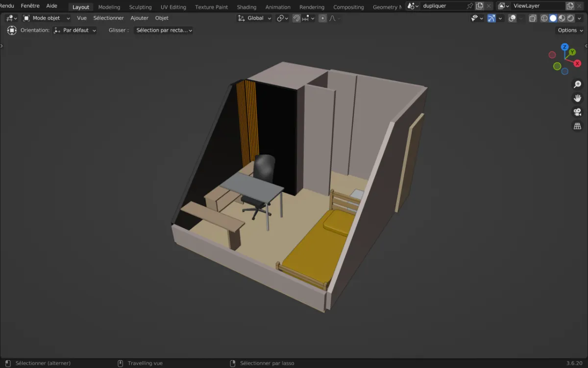The width and height of the screenshot is (588, 368).
Task: Open the Options button in the top right
Action: click(x=569, y=30)
